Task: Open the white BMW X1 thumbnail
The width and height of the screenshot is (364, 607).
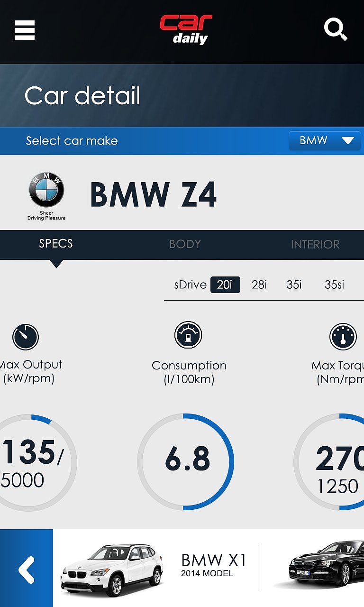Action: tap(112, 570)
